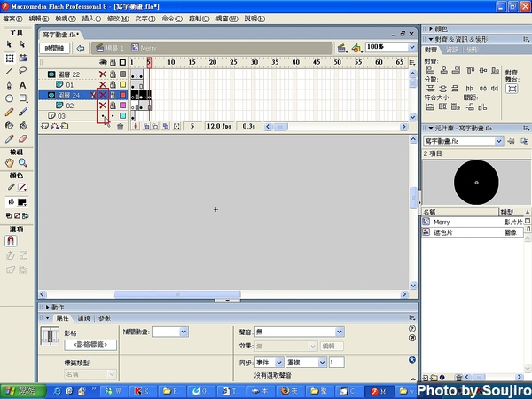Image resolution: width=532 pixels, height=399 pixels.
Task: Switch to the 濾鏡 tab
Action: (83, 317)
